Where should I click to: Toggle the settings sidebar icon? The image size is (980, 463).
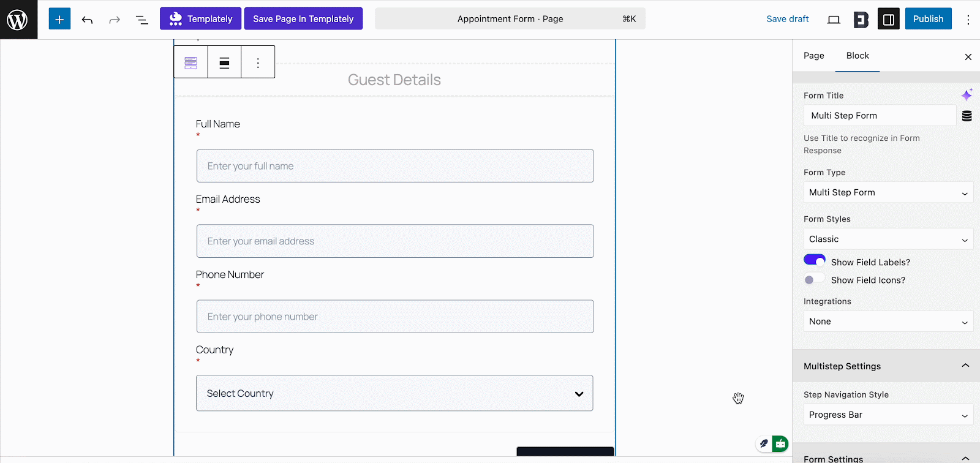[889, 20]
